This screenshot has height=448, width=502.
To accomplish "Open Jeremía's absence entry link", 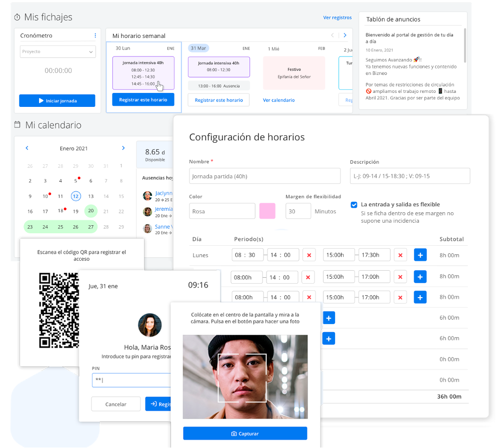I will pyautogui.click(x=163, y=209).
